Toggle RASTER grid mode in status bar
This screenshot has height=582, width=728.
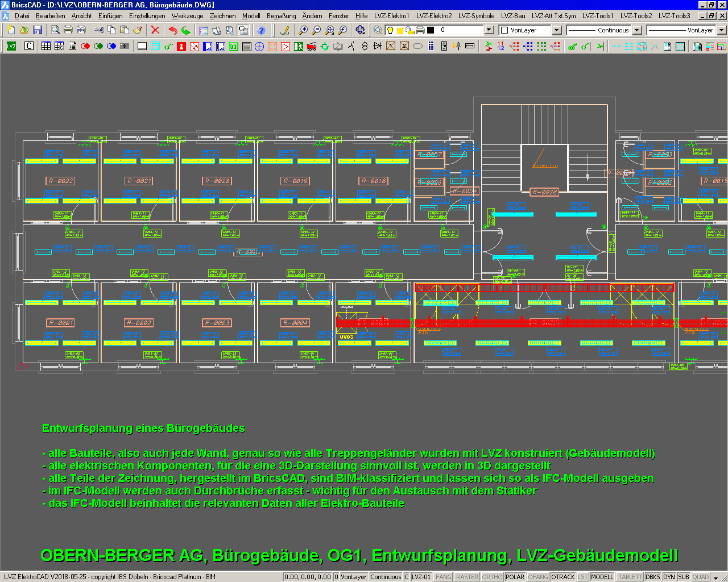(x=468, y=577)
